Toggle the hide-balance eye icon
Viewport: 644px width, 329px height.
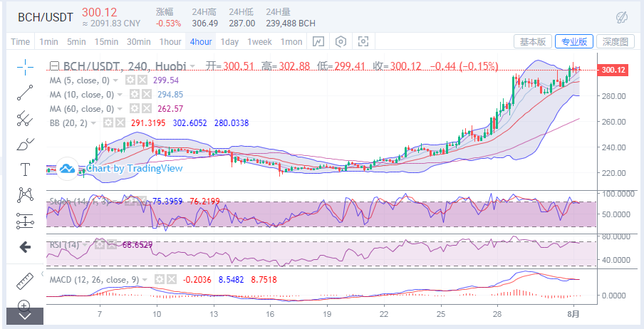[622, 18]
